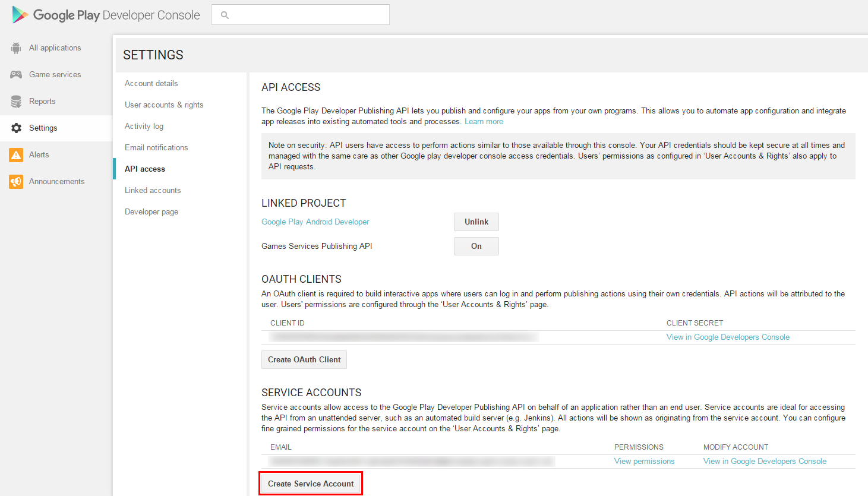Toggle the Games Services Publishing API off
This screenshot has height=496, width=868.
tap(476, 246)
